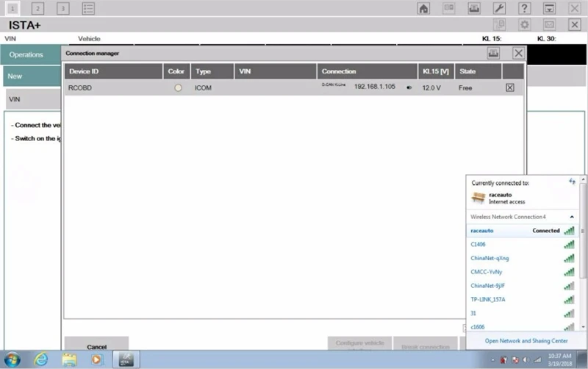Sort by Device ID column header
Screen dimensions: 588x369
[114, 71]
